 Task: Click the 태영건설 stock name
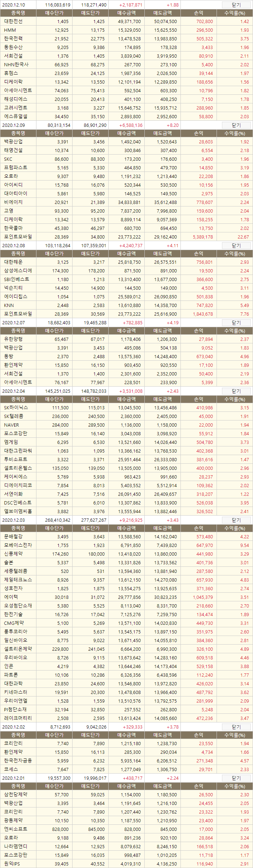pos(13,150)
